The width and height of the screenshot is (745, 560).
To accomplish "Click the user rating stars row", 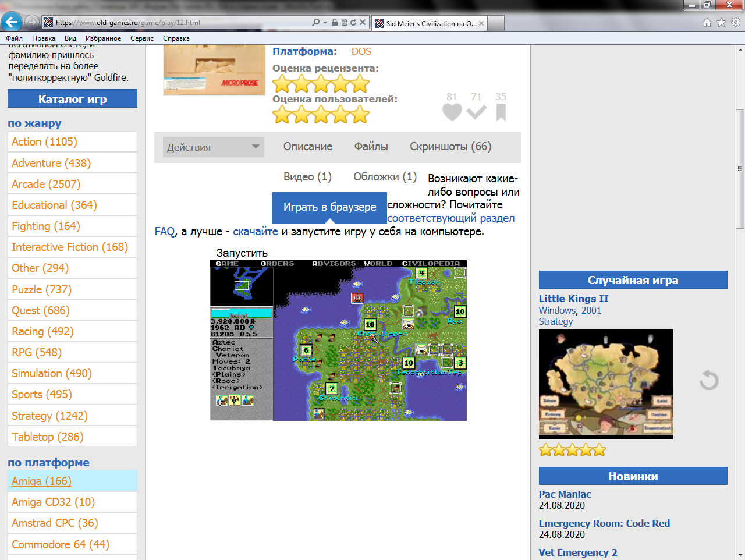I will 321,115.
